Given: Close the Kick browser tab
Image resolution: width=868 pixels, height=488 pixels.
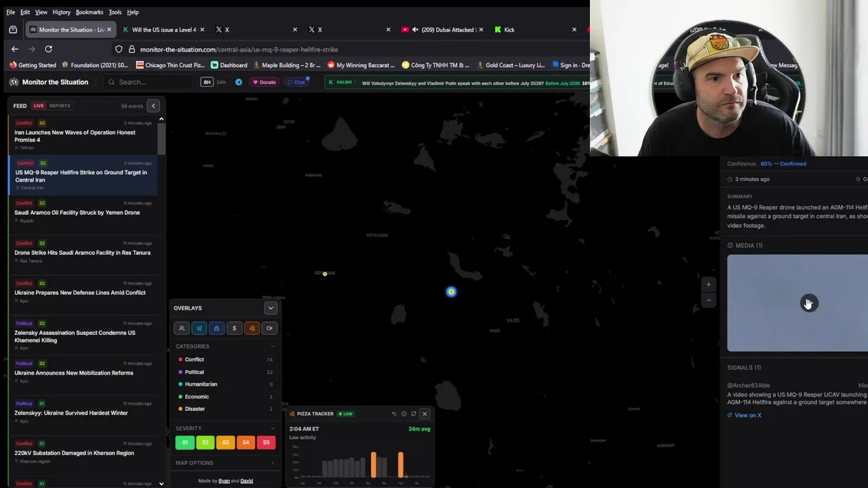Looking at the screenshot, I should (574, 30).
